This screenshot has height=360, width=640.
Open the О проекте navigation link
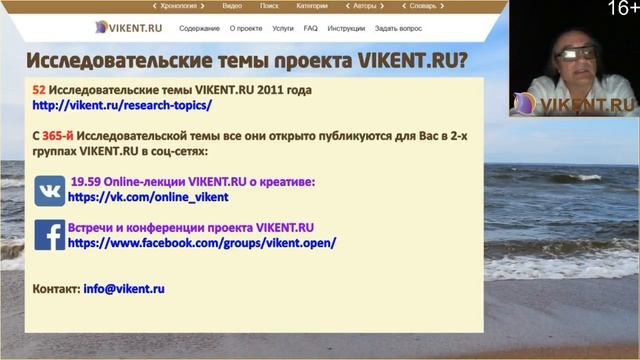click(x=246, y=29)
